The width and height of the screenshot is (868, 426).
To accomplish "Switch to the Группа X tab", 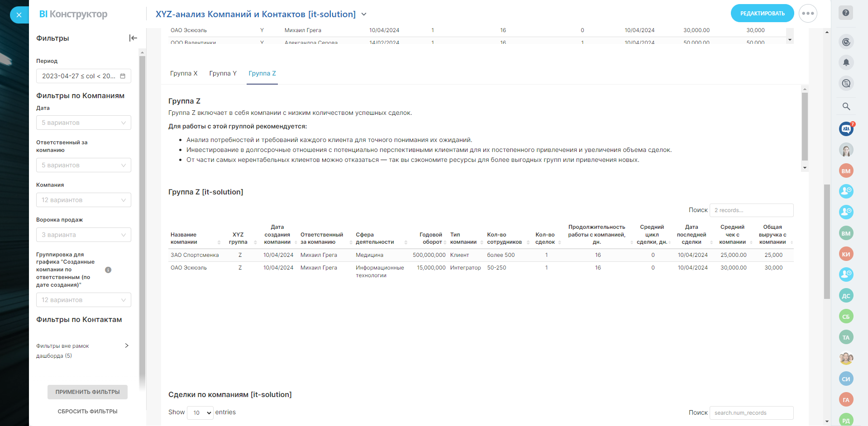I will click(x=184, y=73).
